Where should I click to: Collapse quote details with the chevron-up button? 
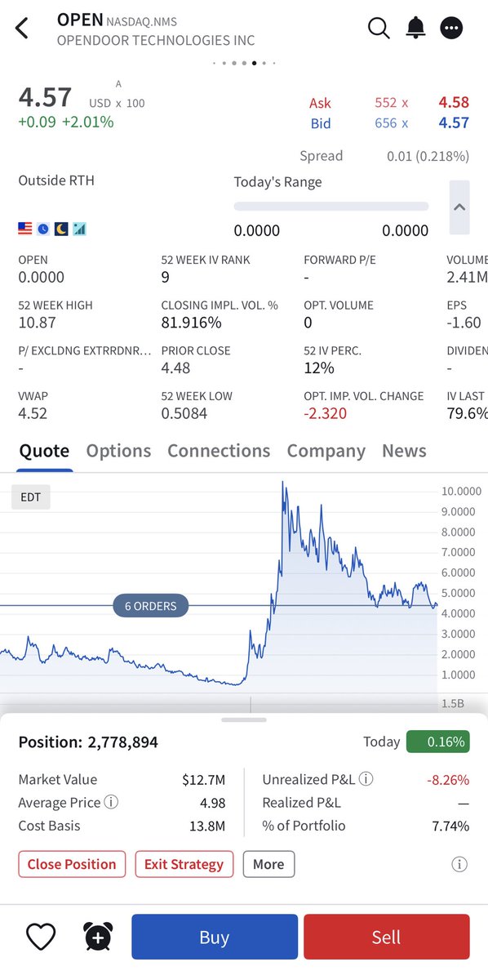pos(459,207)
